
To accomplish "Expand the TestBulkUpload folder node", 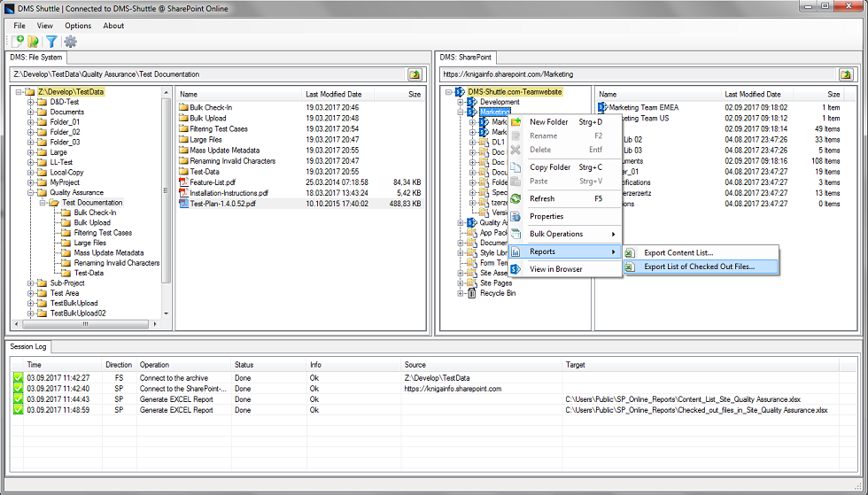I will (31, 304).
